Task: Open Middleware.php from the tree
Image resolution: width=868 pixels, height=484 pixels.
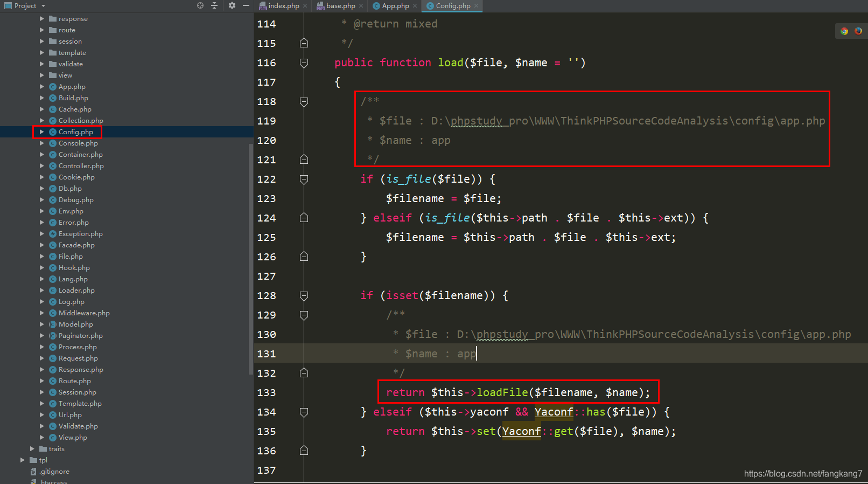Action: point(84,313)
